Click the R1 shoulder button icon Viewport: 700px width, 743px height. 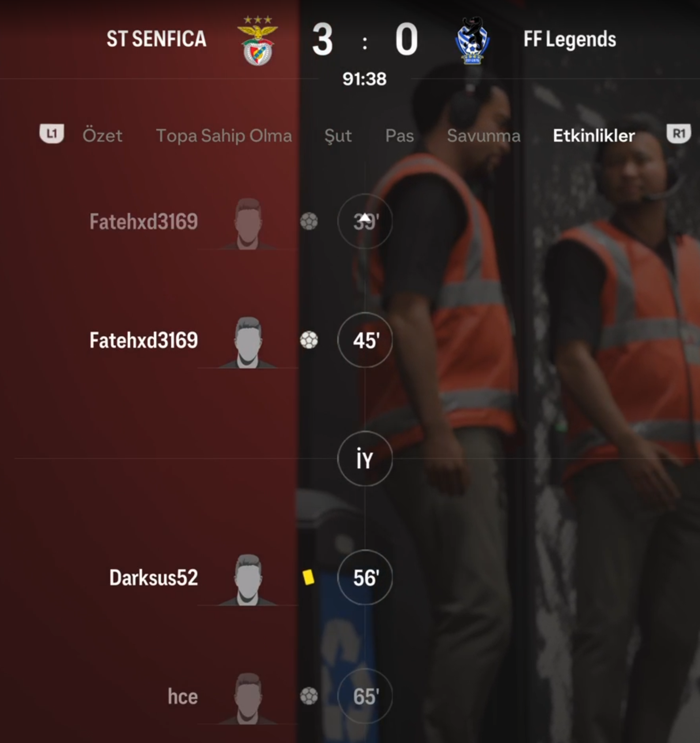click(679, 134)
